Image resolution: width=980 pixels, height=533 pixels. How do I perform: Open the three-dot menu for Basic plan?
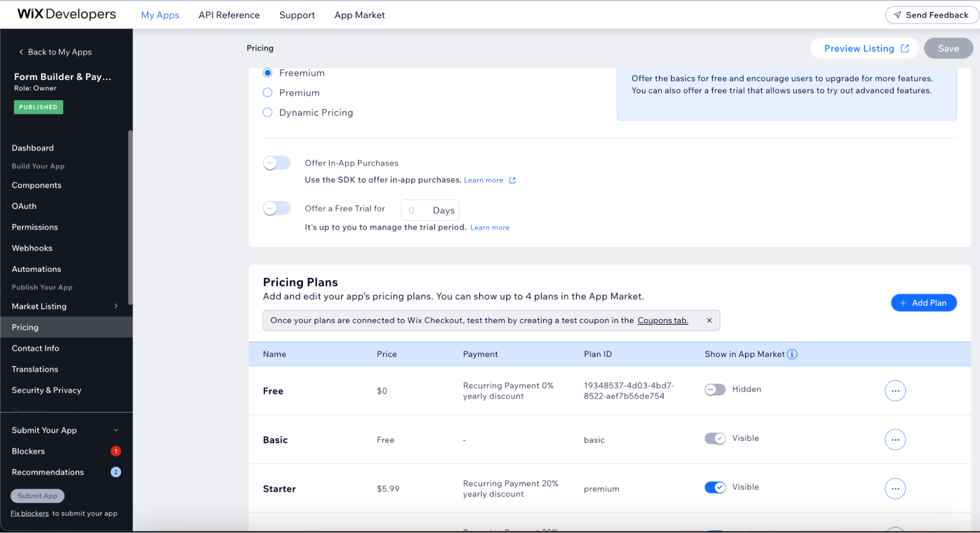895,440
